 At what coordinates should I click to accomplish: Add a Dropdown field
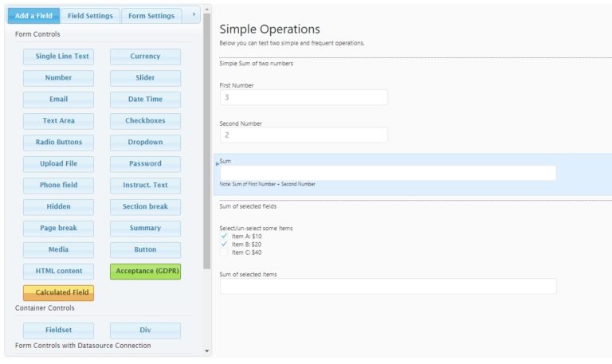(x=145, y=143)
